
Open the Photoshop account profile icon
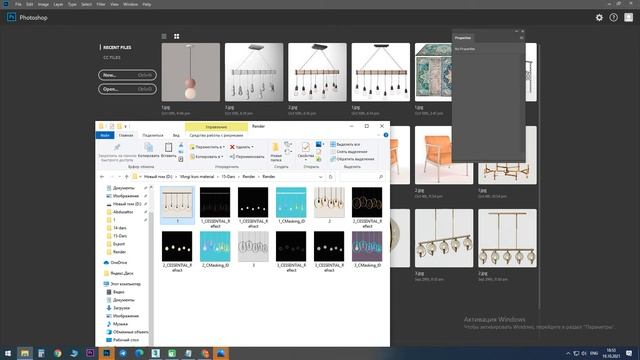629,17
